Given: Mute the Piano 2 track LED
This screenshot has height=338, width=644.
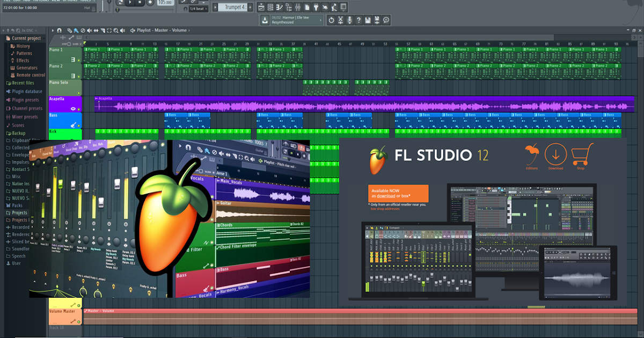Looking at the screenshot, I should (x=79, y=77).
